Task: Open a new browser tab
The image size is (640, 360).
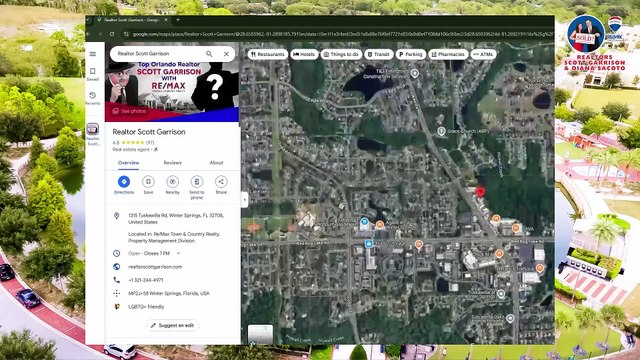Action: (178, 20)
